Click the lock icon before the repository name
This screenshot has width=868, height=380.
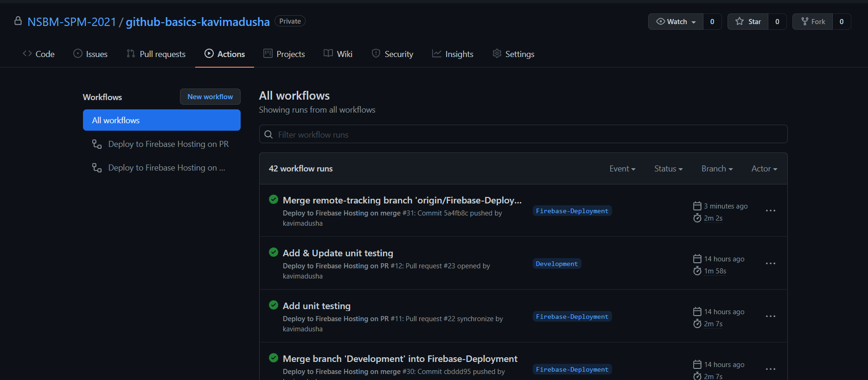(18, 21)
